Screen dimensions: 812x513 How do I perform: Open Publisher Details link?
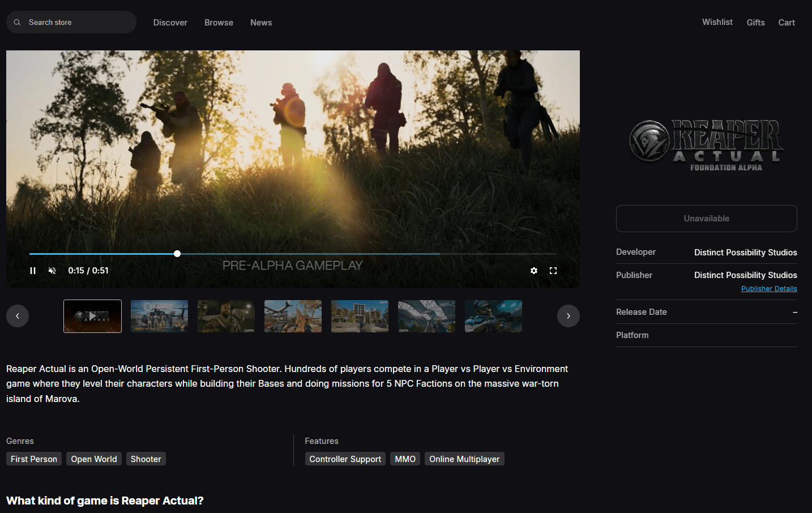[x=769, y=289]
